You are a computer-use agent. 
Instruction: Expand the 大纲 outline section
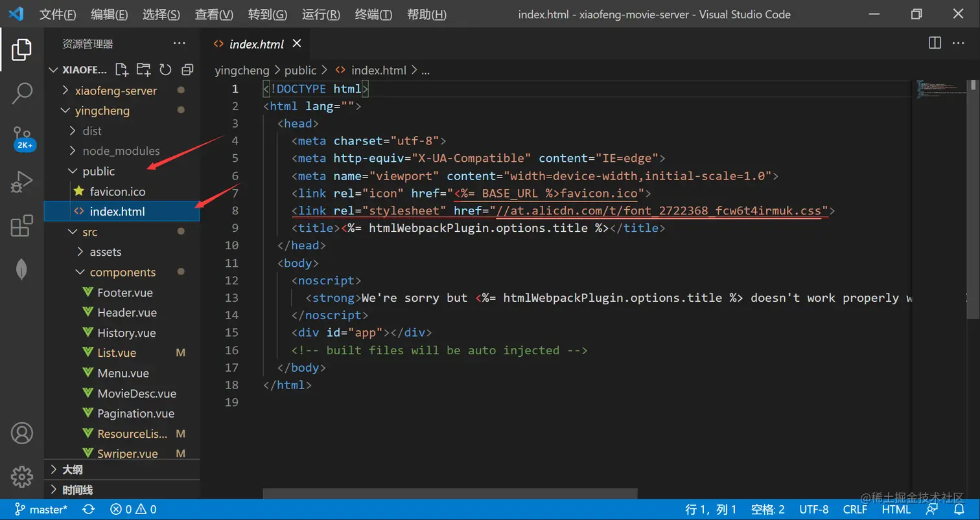pos(122,469)
